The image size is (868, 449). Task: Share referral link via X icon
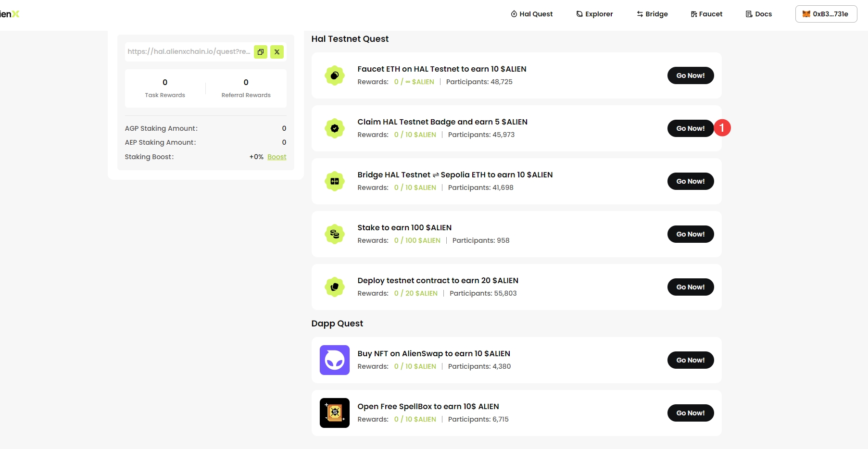[277, 52]
